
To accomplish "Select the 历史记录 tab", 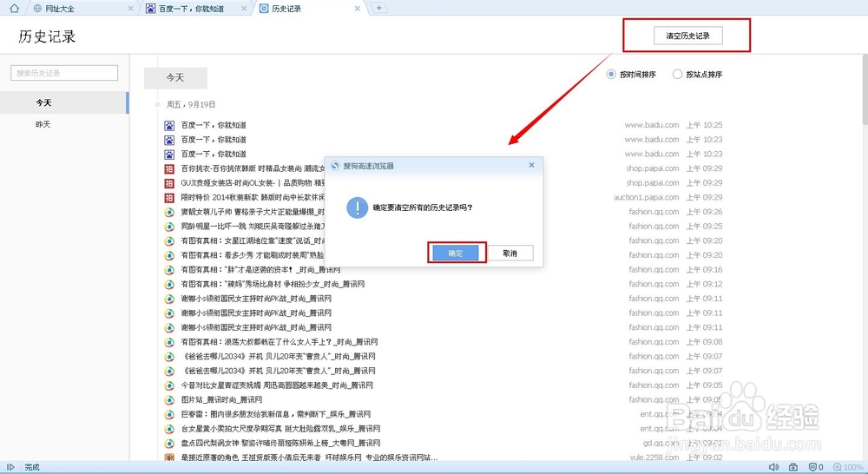I will click(310, 9).
